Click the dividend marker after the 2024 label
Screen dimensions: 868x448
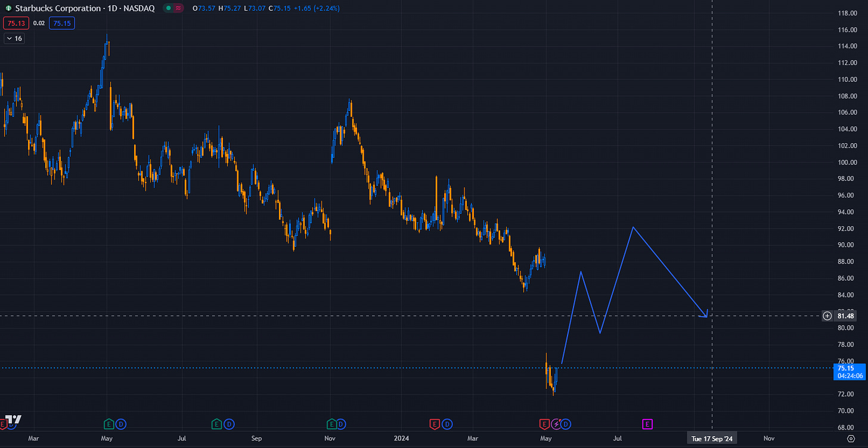pyautogui.click(x=447, y=424)
